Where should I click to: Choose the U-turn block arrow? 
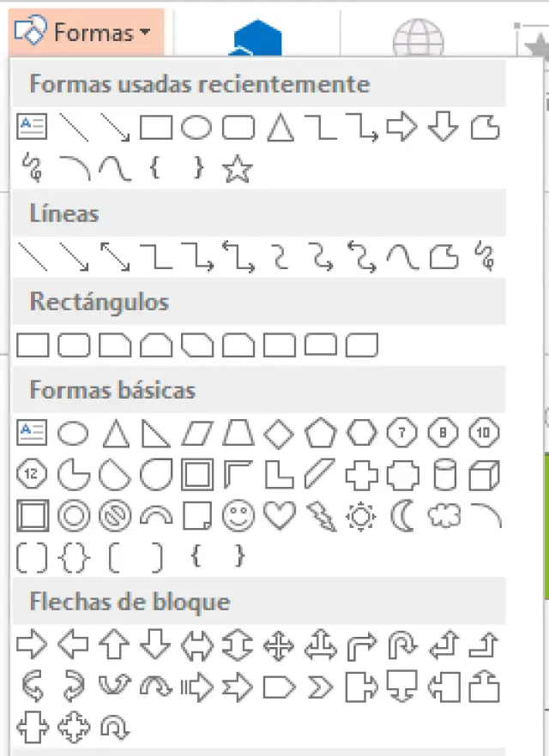[x=402, y=646]
